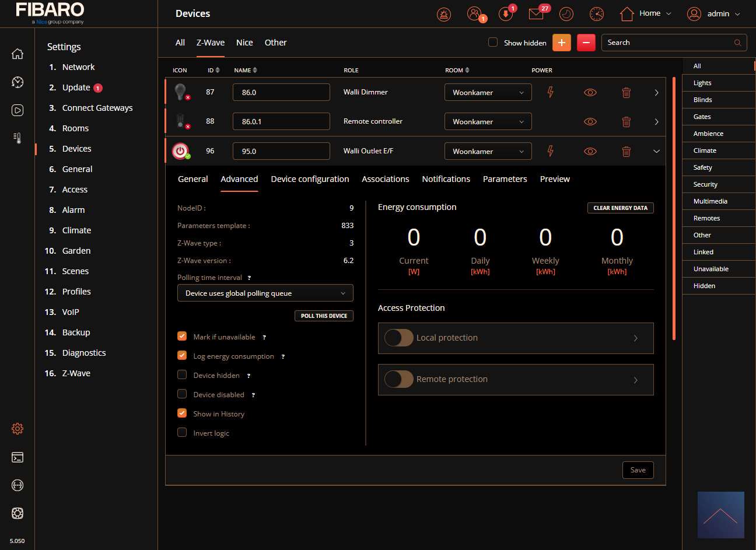Screen dimensions: 756x550
Task: Click the alarm siren icon in header
Action: point(444,14)
